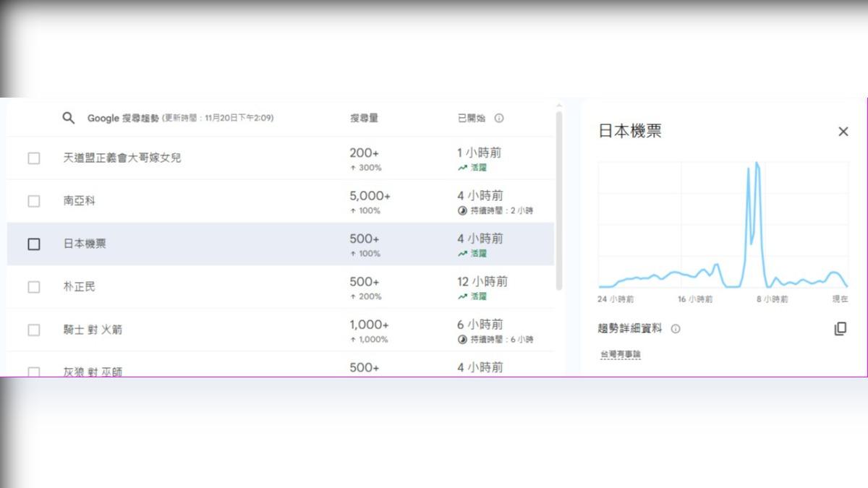This screenshot has height=488, width=868.
Task: Click the info icon next to 趨勢詳細資料
Action: pyautogui.click(x=676, y=329)
